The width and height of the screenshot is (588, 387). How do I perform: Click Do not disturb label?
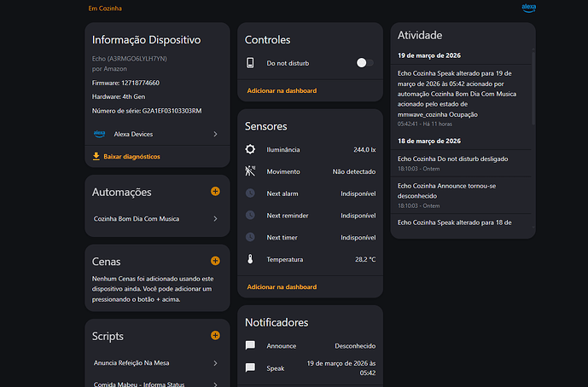coord(288,63)
